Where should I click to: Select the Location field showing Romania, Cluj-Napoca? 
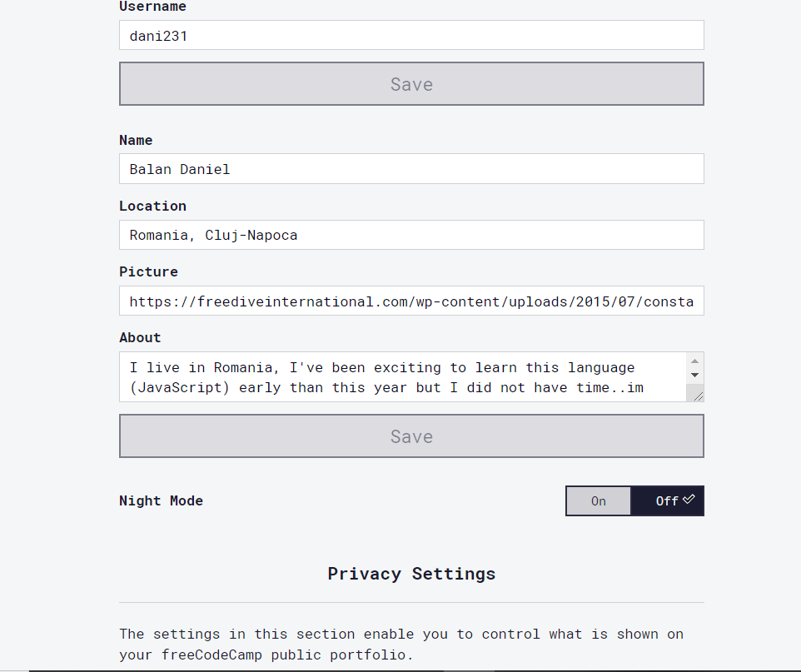click(x=411, y=235)
